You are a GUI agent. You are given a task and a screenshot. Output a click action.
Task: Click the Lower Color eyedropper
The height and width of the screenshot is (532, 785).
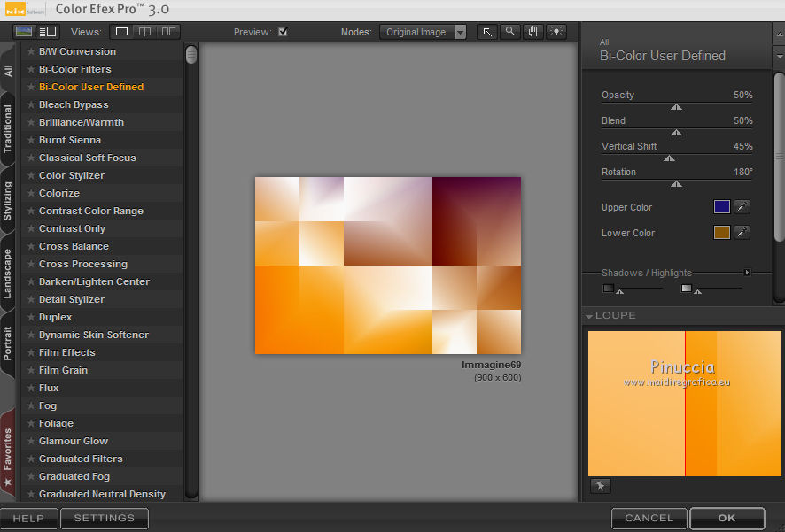742,232
